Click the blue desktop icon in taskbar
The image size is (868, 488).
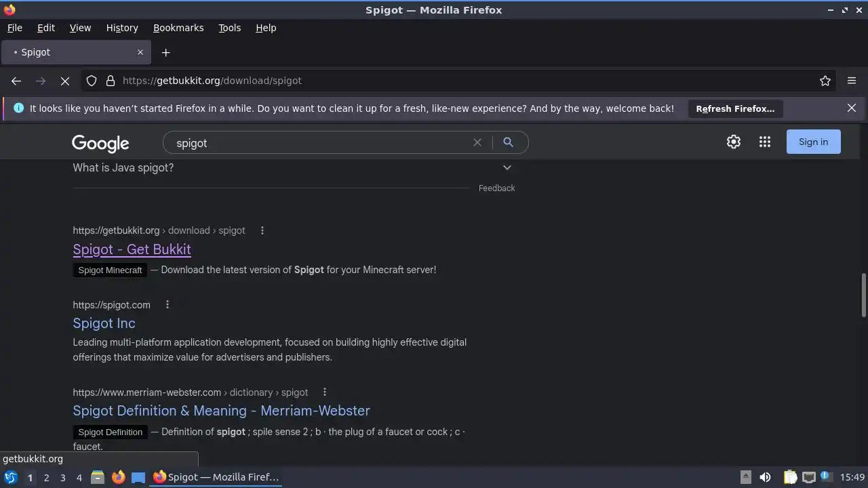click(x=138, y=477)
